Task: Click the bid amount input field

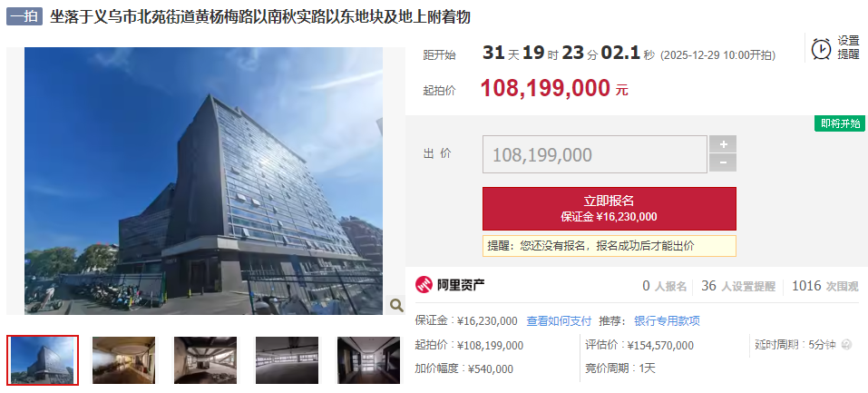Action: [x=594, y=154]
